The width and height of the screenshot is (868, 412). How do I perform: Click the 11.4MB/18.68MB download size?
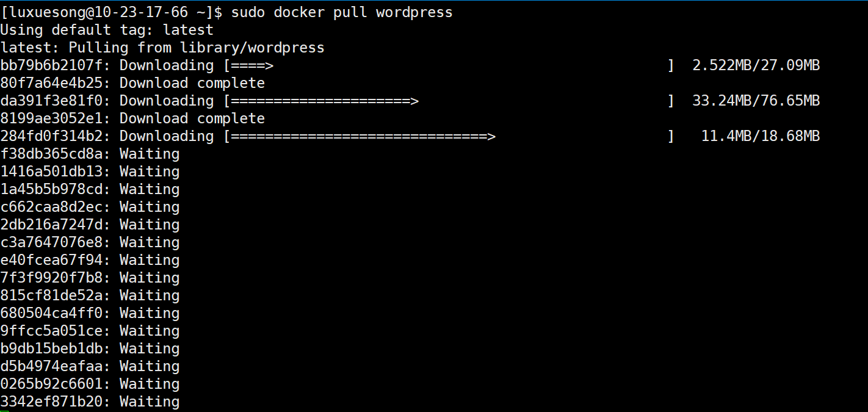coord(760,136)
